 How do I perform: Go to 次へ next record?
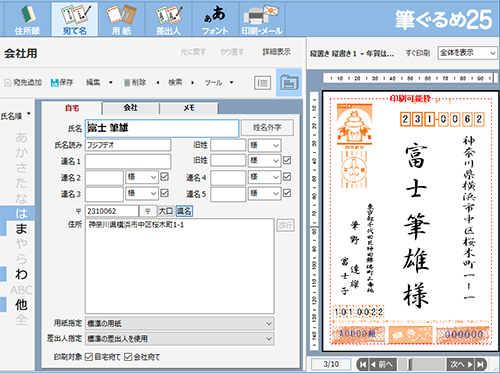461,364
